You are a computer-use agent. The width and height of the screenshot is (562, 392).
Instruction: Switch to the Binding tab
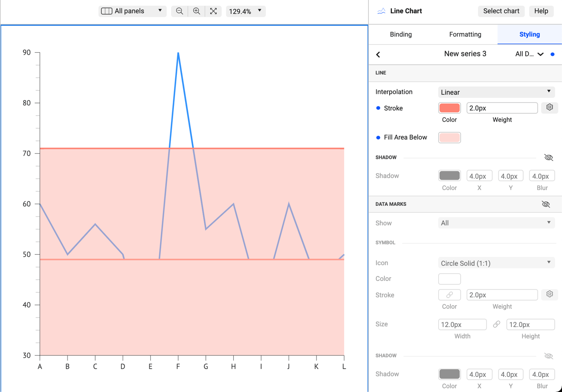click(x=401, y=34)
